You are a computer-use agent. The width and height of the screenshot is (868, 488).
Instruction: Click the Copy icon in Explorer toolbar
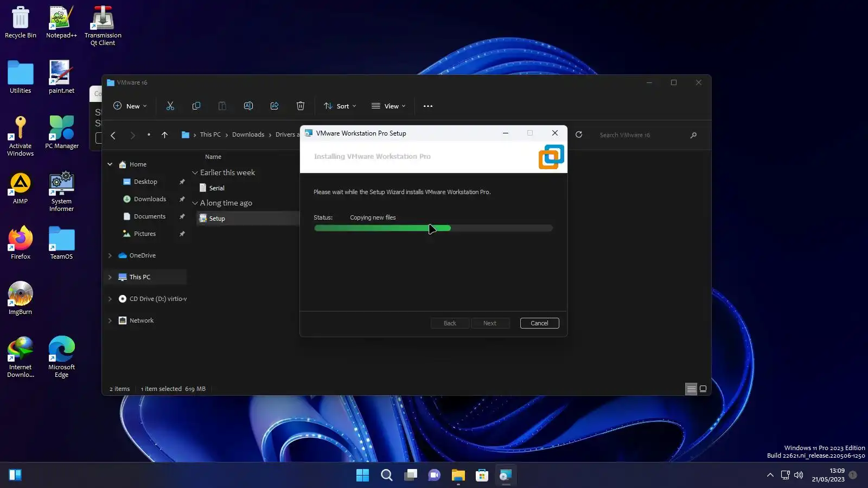click(196, 106)
